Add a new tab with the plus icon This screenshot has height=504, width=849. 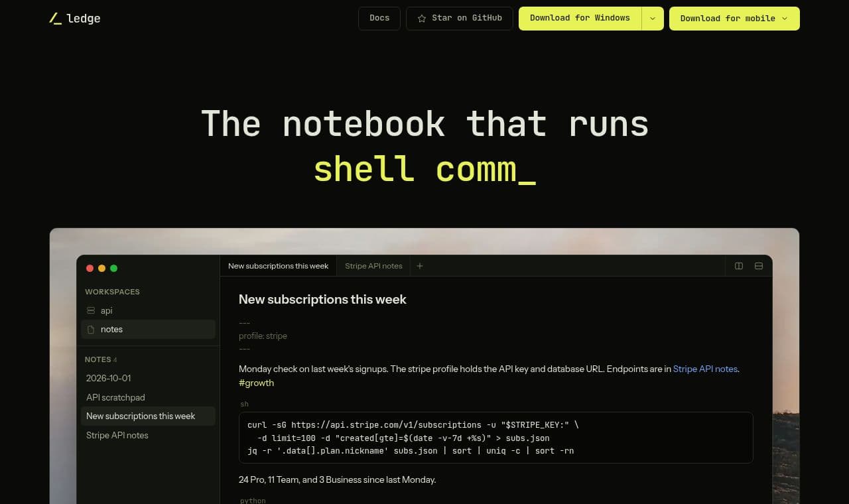(x=420, y=266)
